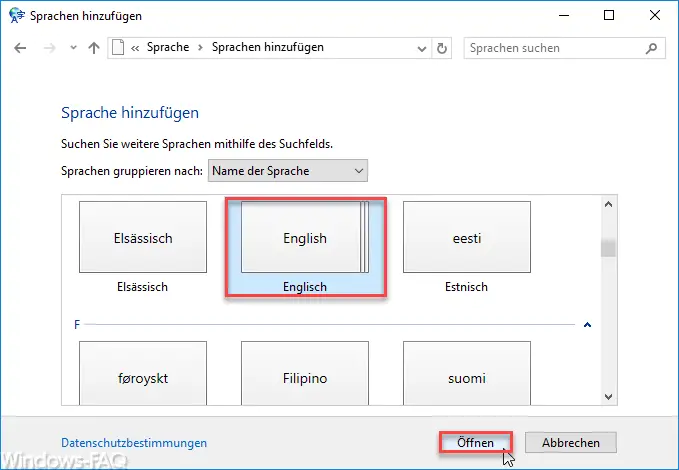Screen dimensions: 679x470
Task: Open the 'Name der Sprache' grouping dropdown
Action: [x=288, y=171]
